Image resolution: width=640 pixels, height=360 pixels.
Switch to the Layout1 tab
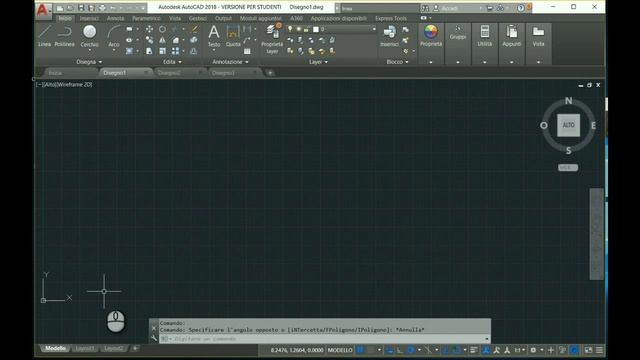(85, 348)
